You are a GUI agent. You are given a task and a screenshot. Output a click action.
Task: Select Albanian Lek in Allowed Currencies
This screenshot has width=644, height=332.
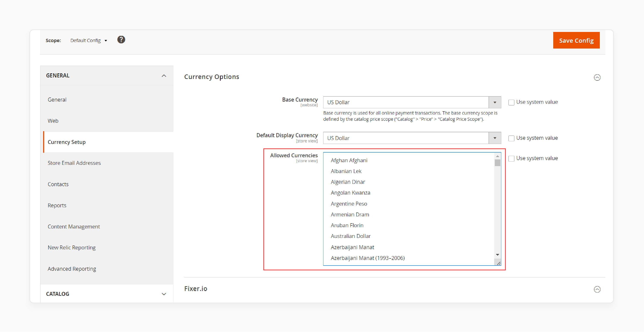(x=346, y=171)
